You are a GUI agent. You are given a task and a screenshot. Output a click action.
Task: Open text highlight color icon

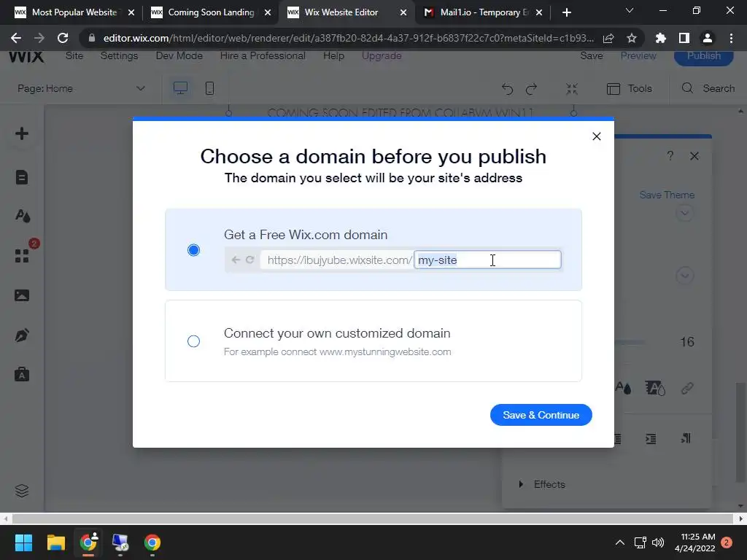coord(655,388)
